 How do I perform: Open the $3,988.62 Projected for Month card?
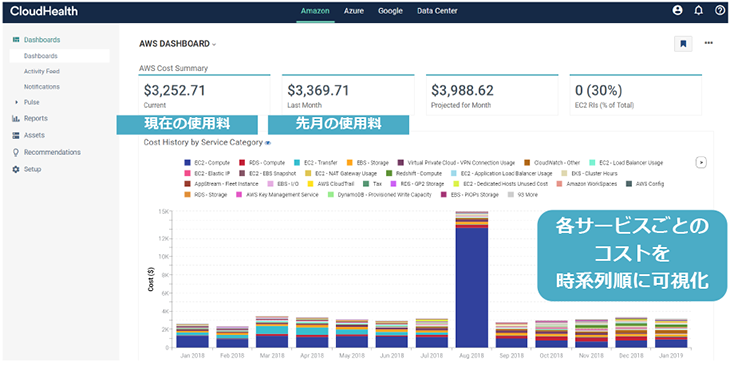492,95
